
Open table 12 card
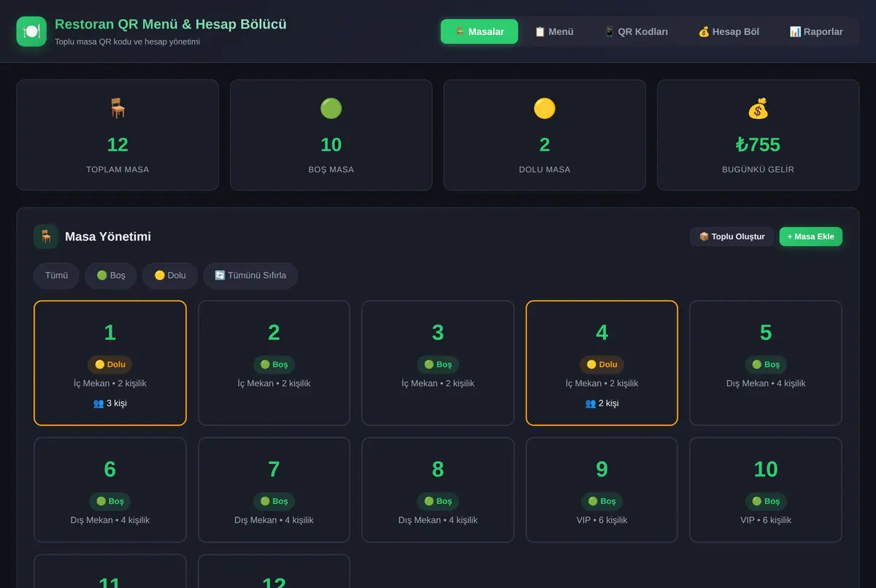[274, 571]
